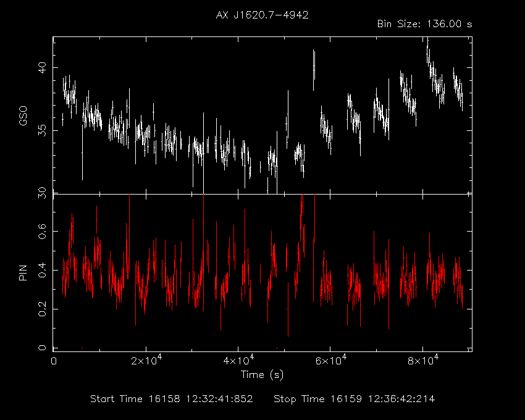The height and width of the screenshot is (420, 525).
Task: Click the PIN axis value 0.6
Action: [x=43, y=232]
